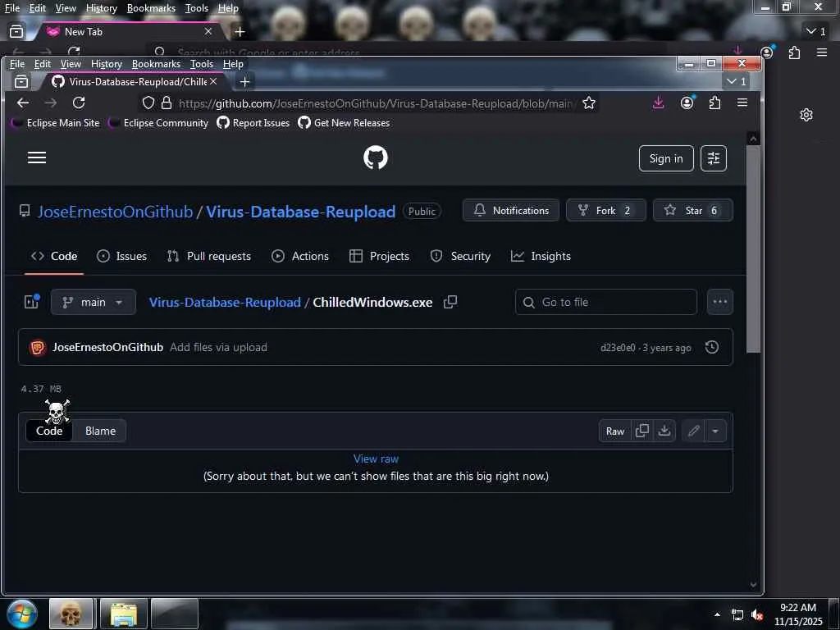The image size is (840, 630).
Task: Open View raw link
Action: [x=376, y=459]
